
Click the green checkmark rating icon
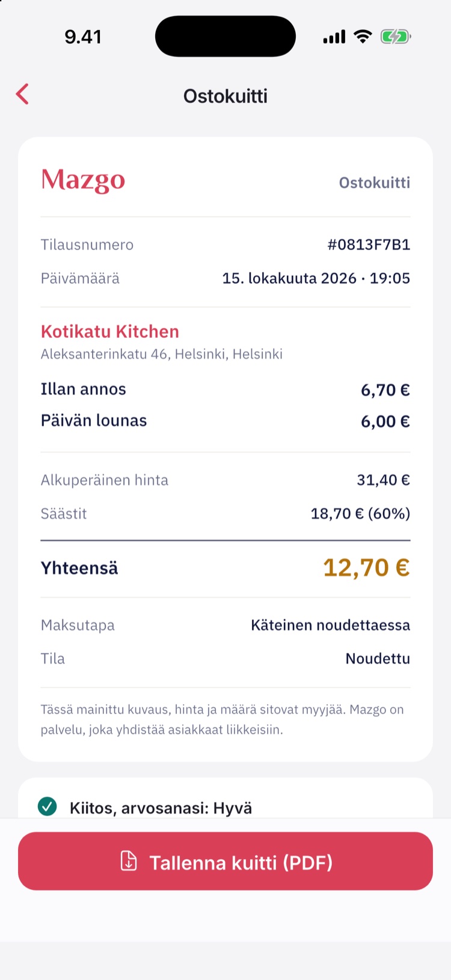pyautogui.click(x=48, y=806)
